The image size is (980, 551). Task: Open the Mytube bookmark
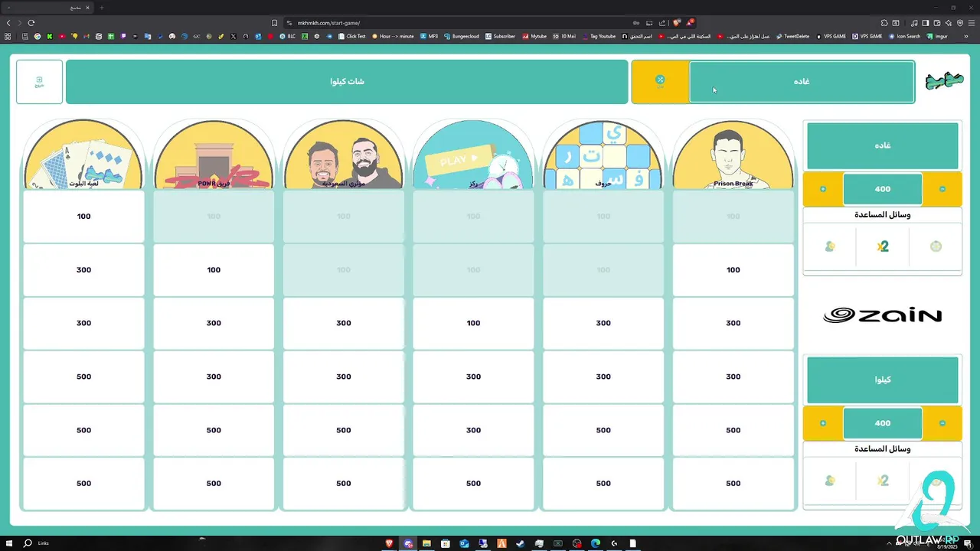pyautogui.click(x=534, y=36)
